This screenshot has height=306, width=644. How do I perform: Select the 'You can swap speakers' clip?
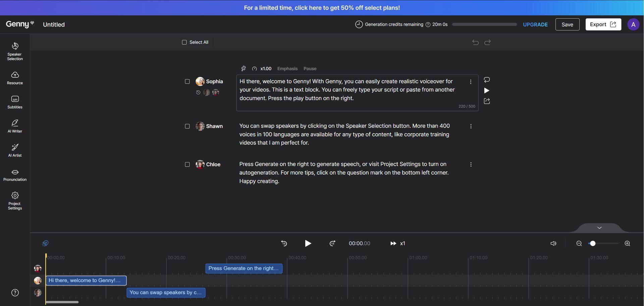point(166,293)
